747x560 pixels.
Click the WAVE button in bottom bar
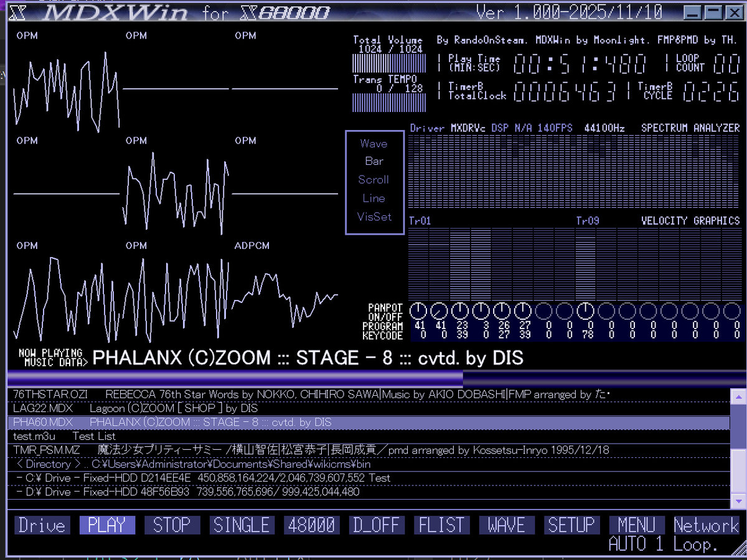[506, 525]
